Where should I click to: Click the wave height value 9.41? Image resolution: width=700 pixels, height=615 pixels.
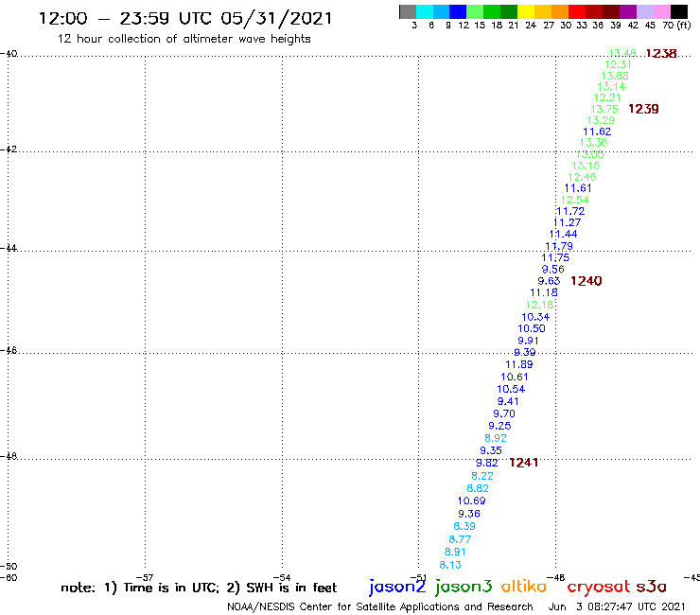(x=508, y=401)
